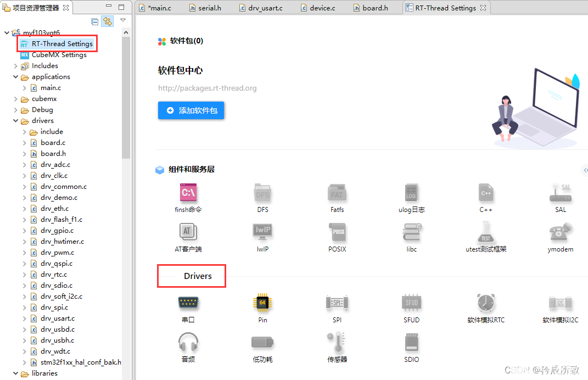Expand the side panel arrow at right edge
This screenshot has width=588, height=380.
click(x=585, y=170)
